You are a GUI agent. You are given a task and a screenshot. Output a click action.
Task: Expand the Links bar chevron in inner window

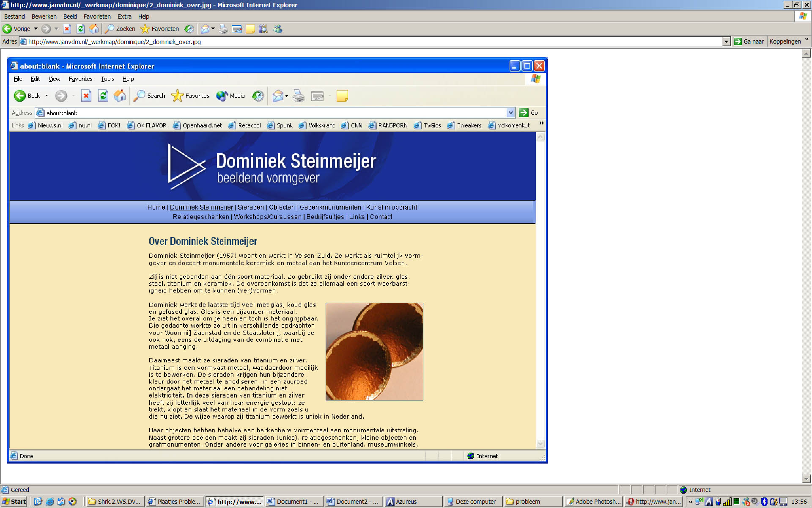click(541, 123)
